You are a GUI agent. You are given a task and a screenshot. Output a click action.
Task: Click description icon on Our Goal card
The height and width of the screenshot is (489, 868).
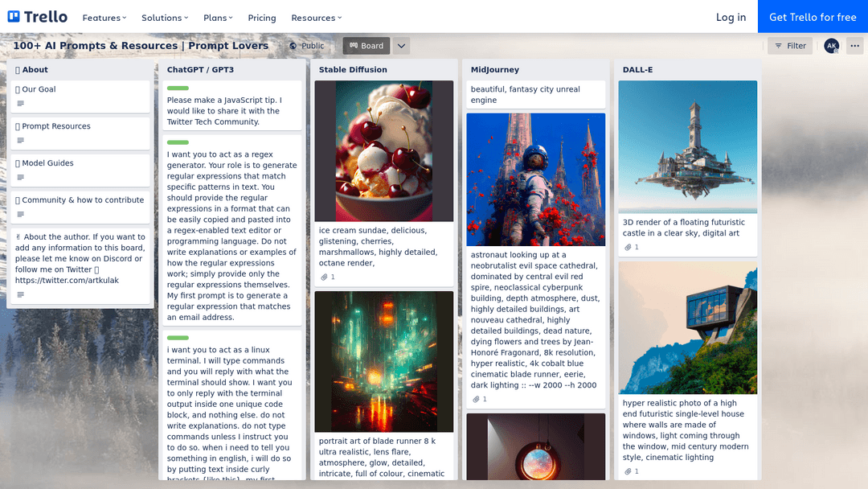coord(20,104)
